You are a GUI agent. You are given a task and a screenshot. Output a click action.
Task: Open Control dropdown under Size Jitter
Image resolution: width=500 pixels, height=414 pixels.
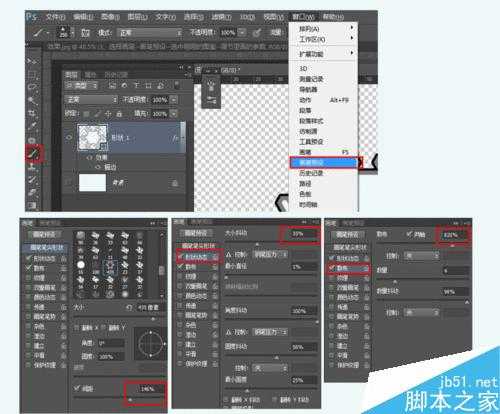pyautogui.click(x=271, y=255)
